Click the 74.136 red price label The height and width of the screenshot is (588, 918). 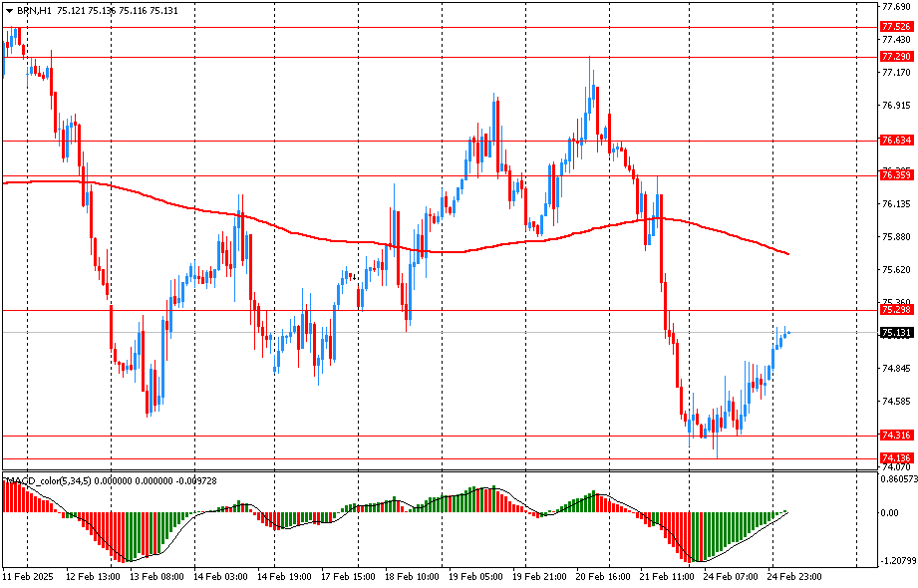897,458
